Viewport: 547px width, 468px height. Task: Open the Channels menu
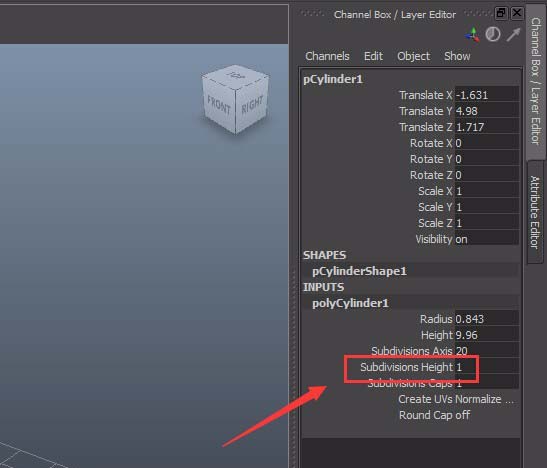[x=327, y=56]
